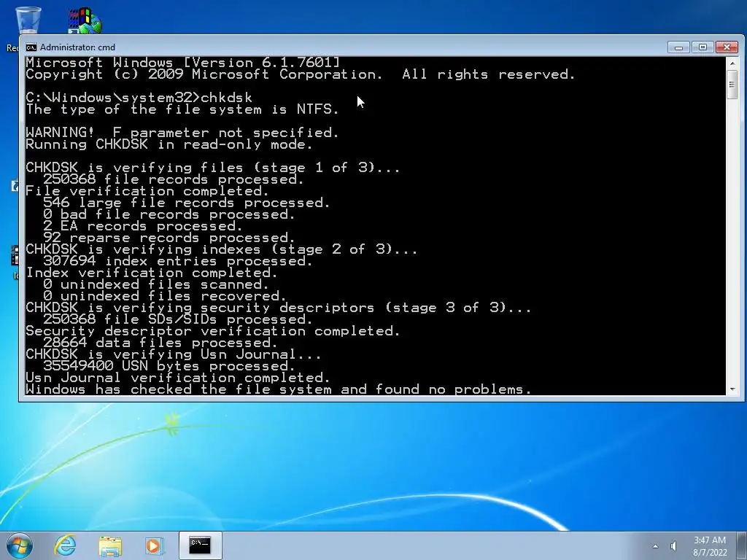This screenshot has width=747, height=560.
Task: Click '0 unindexed files scanned.' line
Action: coord(156,284)
